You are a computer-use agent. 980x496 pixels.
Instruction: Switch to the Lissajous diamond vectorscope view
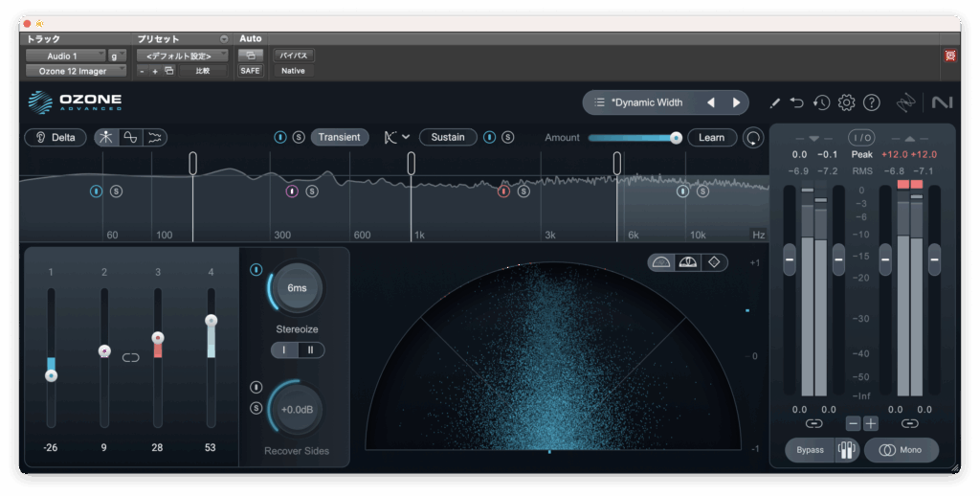pos(714,262)
